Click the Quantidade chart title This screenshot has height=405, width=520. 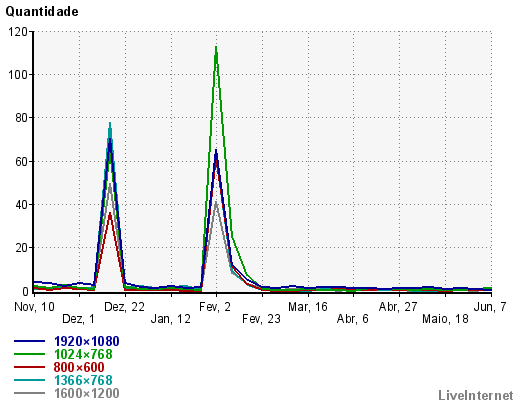[x=42, y=12]
